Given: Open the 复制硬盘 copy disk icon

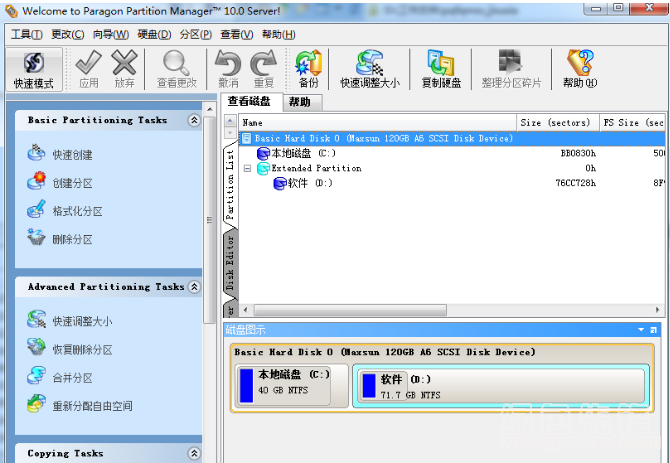Looking at the screenshot, I should click(x=441, y=62).
